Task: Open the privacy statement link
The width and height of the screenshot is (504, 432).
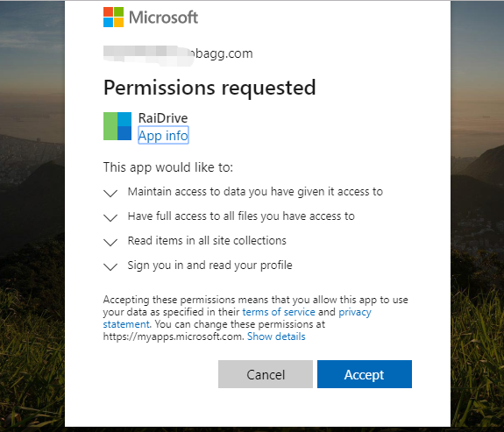Action: tap(355, 312)
